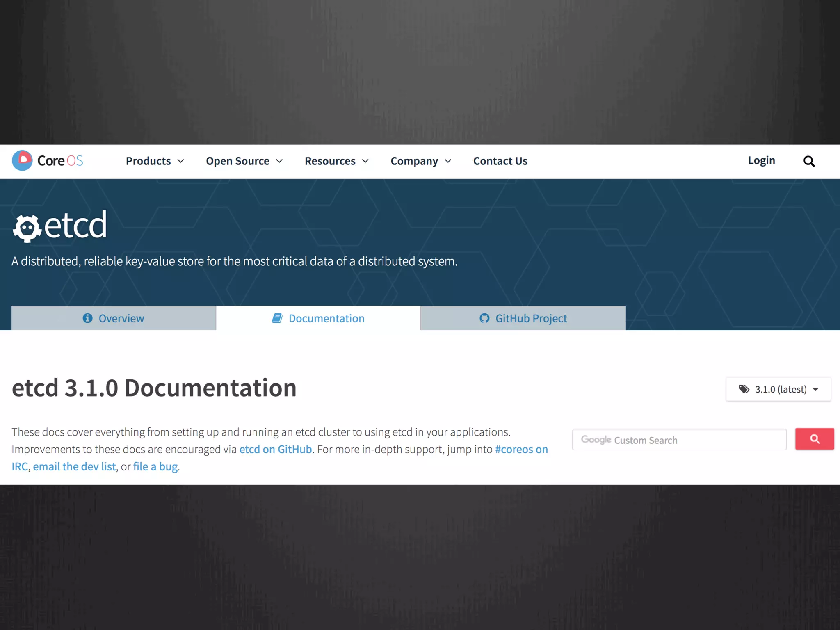The width and height of the screenshot is (840, 630).
Task: Select the Documentation tab
Action: (x=318, y=318)
